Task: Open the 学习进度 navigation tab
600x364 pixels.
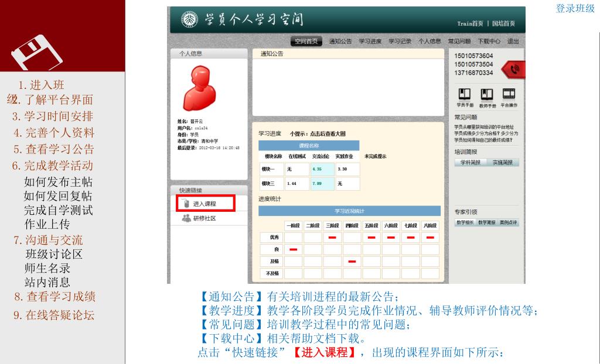Action: 370,42
